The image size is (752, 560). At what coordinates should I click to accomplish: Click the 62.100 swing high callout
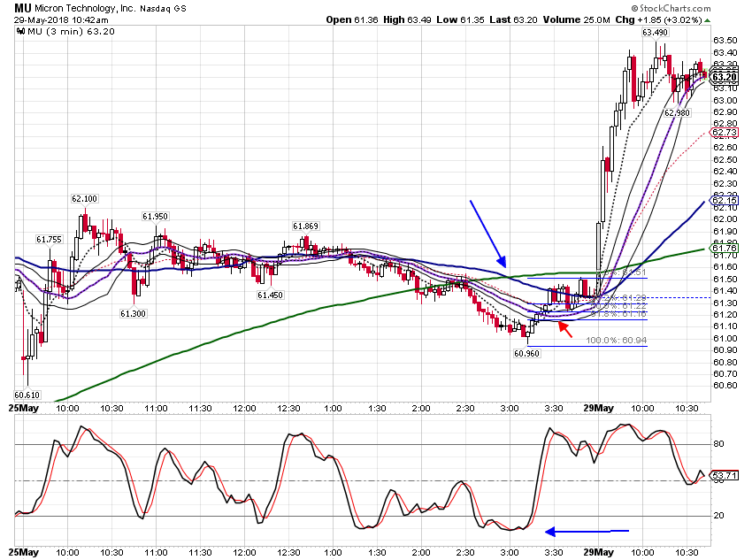[84, 198]
